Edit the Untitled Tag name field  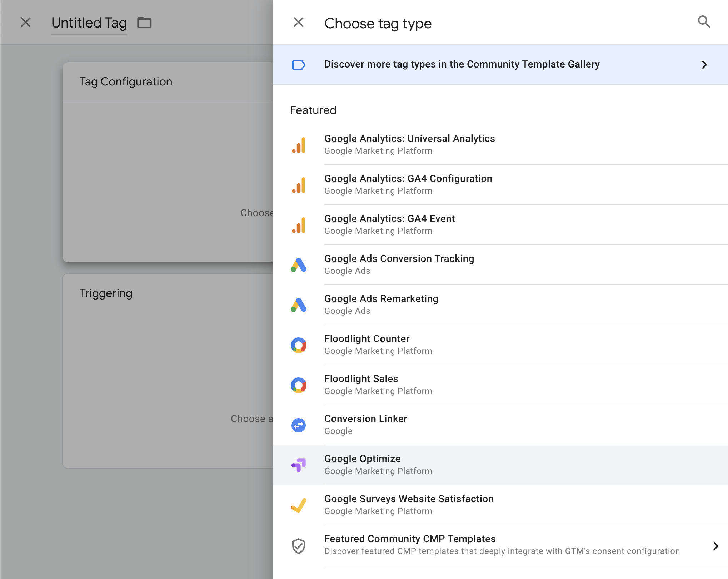(x=89, y=23)
